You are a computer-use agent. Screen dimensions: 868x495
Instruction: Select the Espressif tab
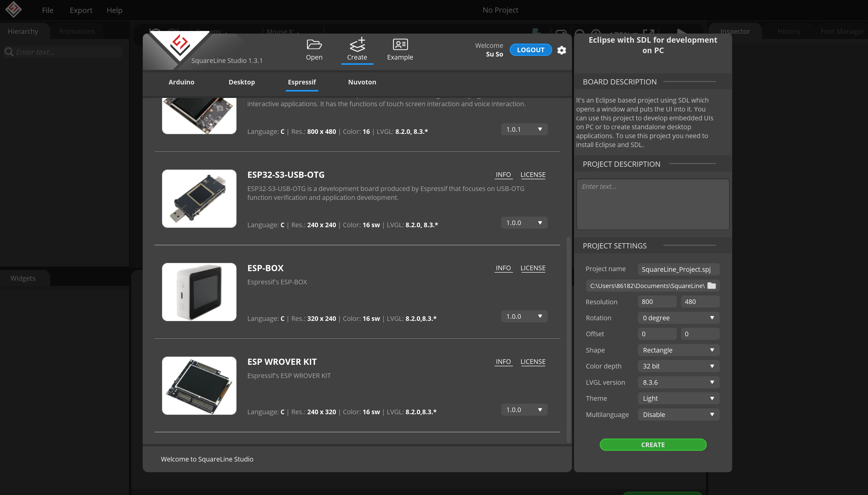[x=302, y=82]
